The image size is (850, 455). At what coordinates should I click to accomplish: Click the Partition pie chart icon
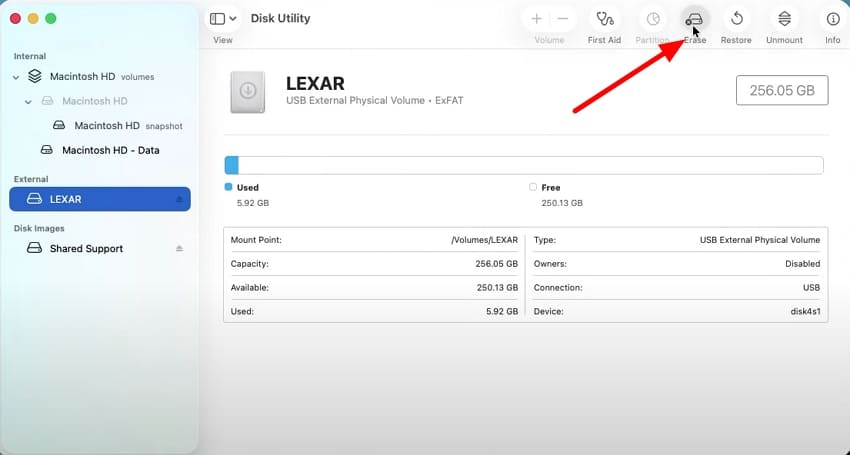tap(653, 19)
